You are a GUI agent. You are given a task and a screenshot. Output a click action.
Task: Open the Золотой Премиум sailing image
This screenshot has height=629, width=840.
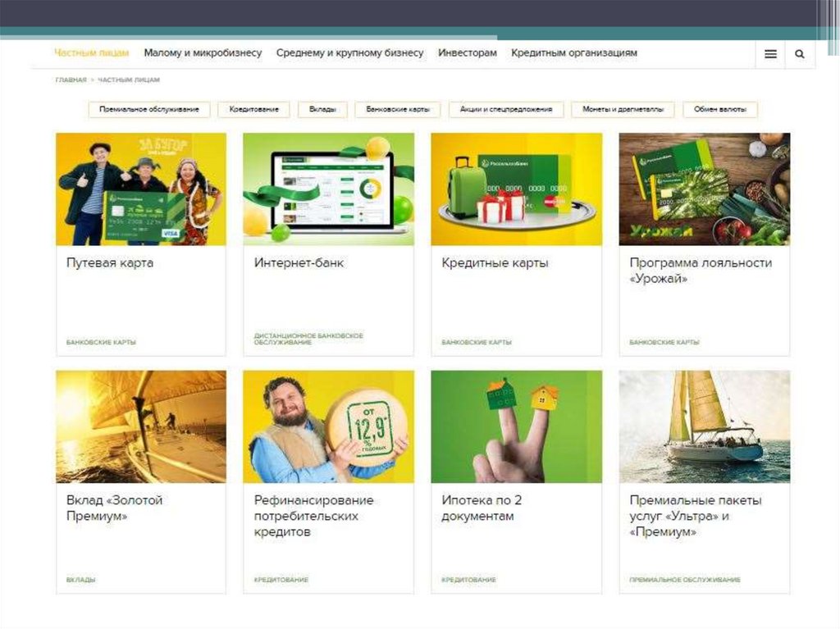[x=141, y=426]
